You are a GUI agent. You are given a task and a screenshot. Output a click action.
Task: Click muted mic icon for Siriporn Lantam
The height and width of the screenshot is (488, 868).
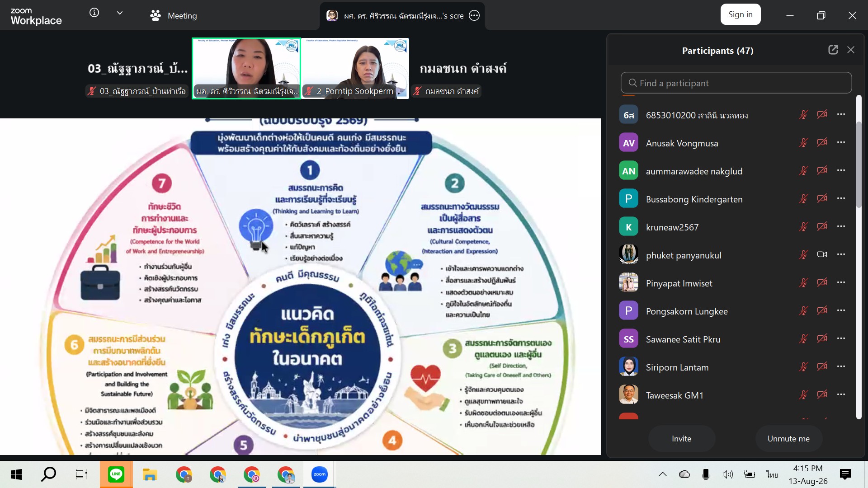pos(803,367)
